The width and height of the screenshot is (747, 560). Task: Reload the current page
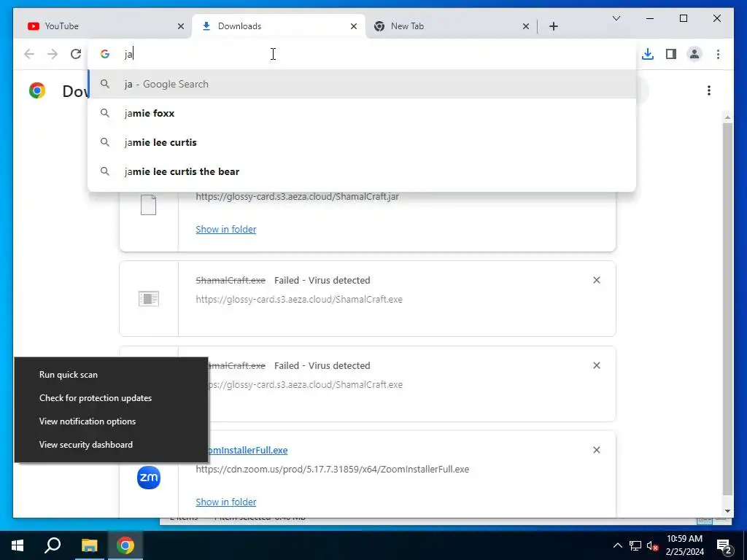(76, 54)
